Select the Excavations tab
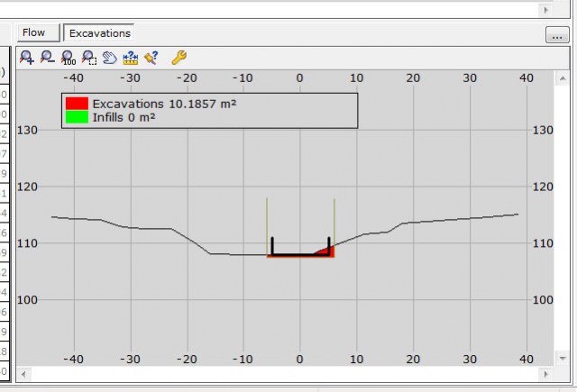 click(x=99, y=33)
